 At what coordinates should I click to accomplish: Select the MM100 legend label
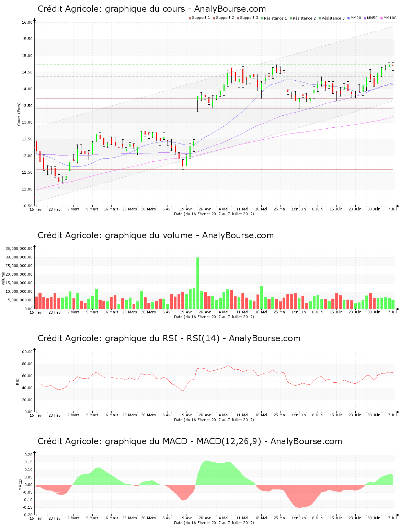click(390, 18)
